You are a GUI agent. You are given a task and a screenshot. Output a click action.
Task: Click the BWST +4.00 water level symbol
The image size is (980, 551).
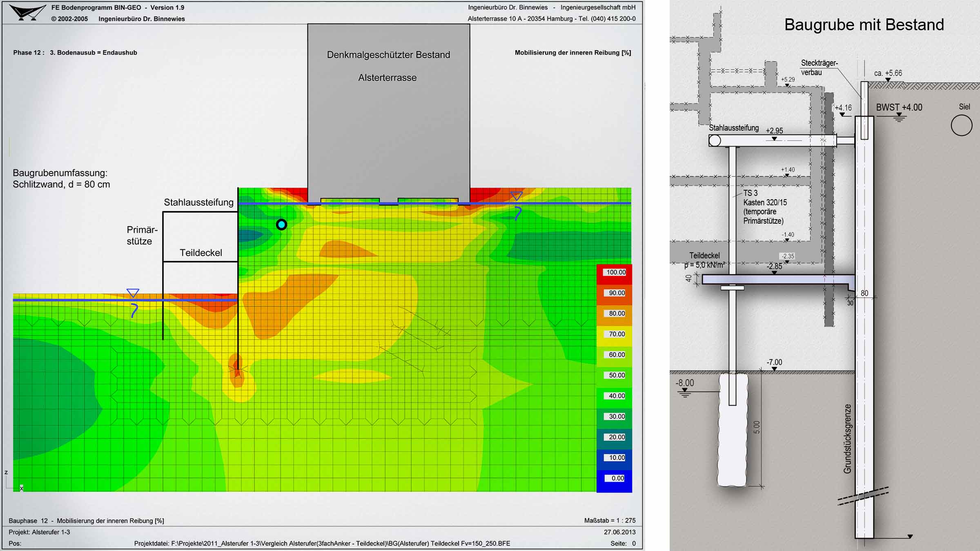tap(899, 118)
